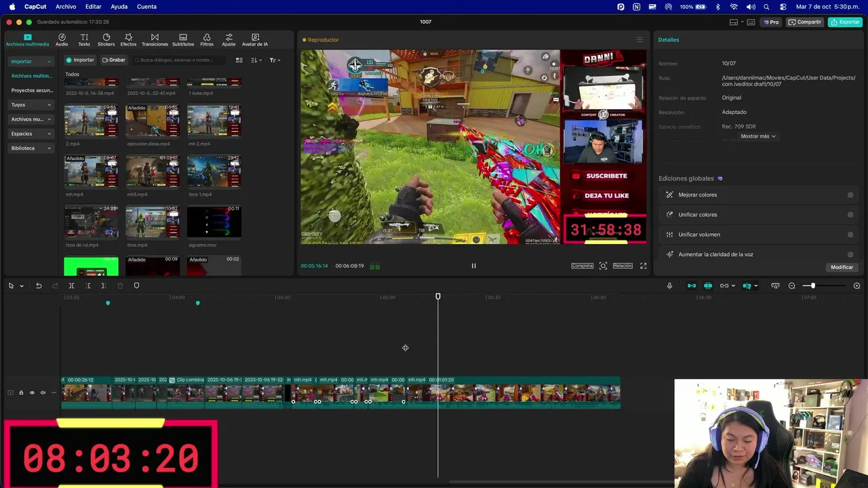Toggle Aumentar la claridad de la voz
Screen dimensions: 868x488
pyautogui.click(x=850, y=254)
